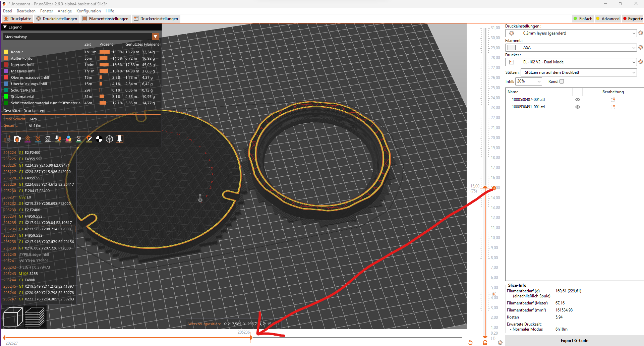Hide the 1000530491-001.stl model
This screenshot has width=644, height=346.
click(x=578, y=107)
